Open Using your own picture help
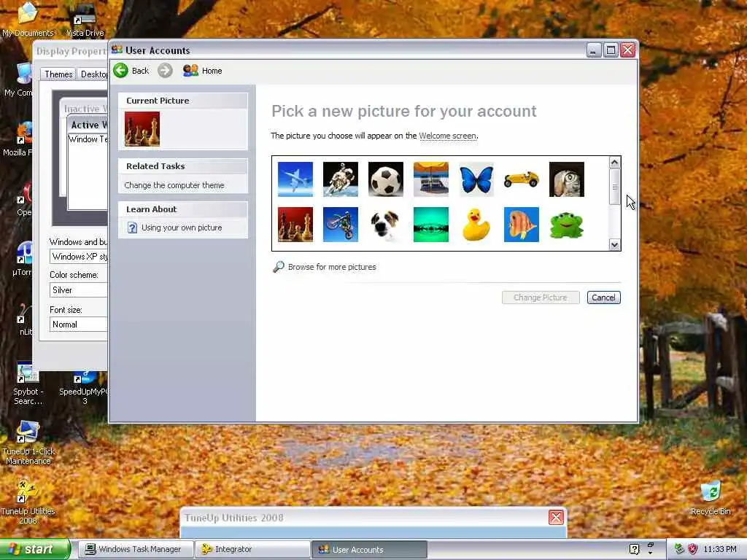Image resolution: width=747 pixels, height=560 pixels. (182, 227)
